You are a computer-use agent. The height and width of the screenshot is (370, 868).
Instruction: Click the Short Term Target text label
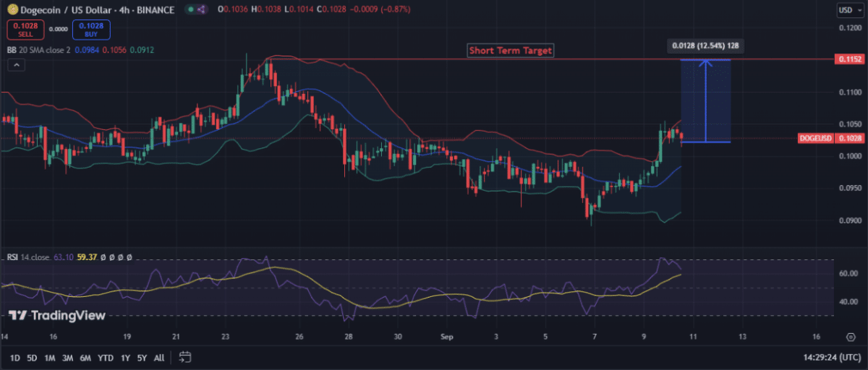[510, 51]
